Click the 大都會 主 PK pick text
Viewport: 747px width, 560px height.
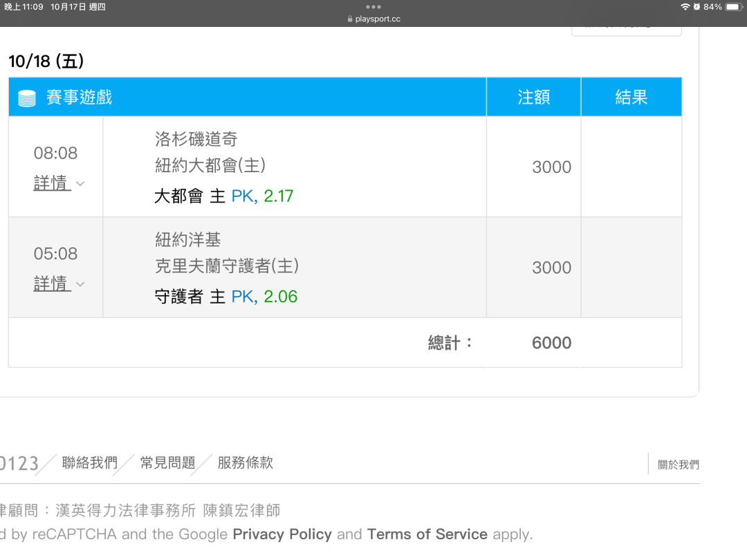206,196
